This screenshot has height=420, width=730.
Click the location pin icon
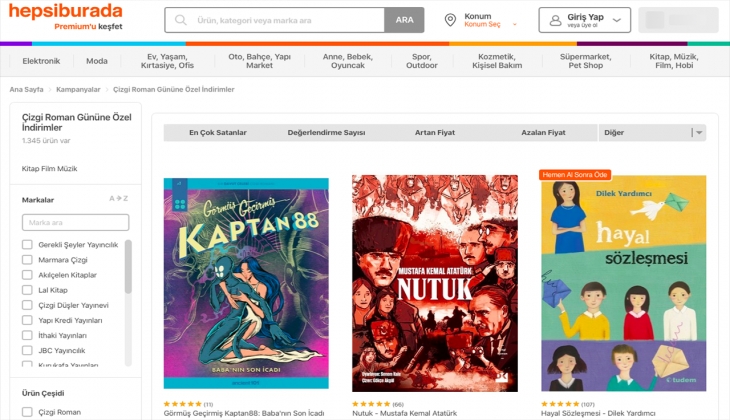point(450,20)
